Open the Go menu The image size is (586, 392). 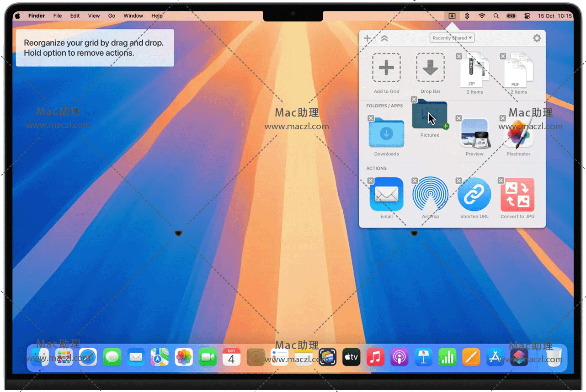(x=112, y=16)
